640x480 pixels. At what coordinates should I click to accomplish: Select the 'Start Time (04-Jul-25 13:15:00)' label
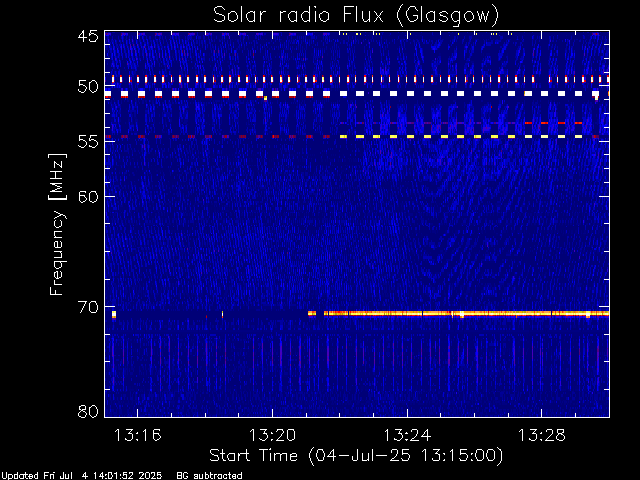(x=356, y=456)
